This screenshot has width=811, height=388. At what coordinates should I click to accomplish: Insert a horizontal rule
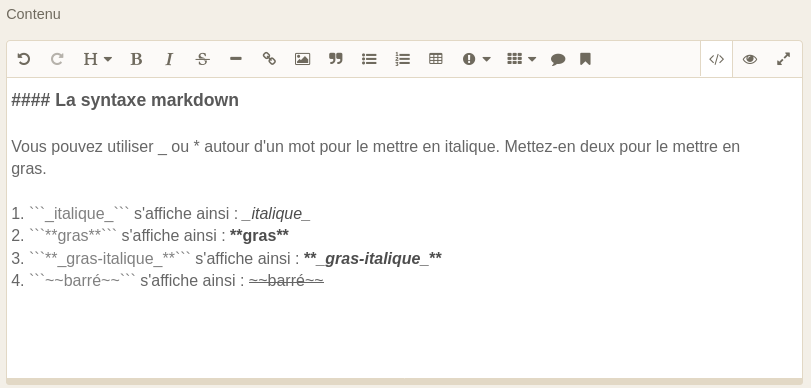tap(236, 59)
